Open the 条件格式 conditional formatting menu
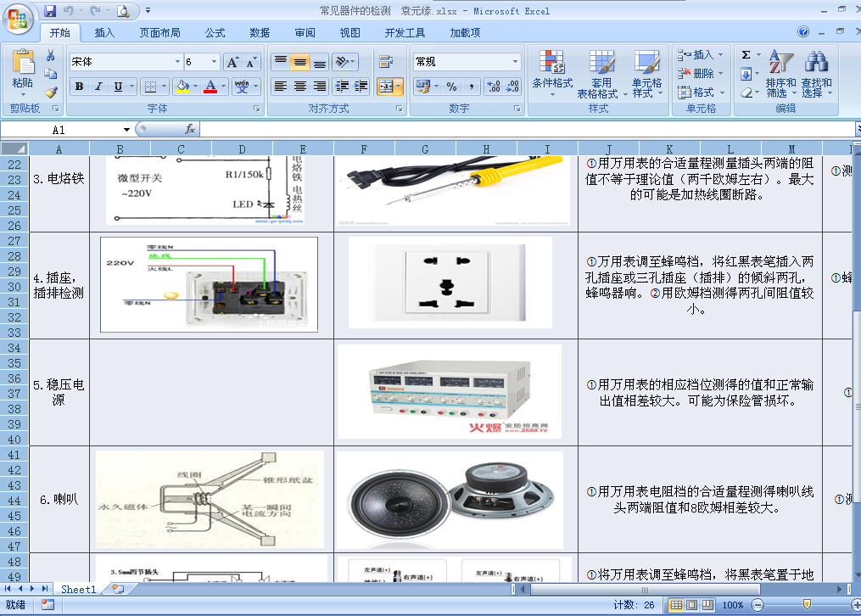 coord(552,74)
